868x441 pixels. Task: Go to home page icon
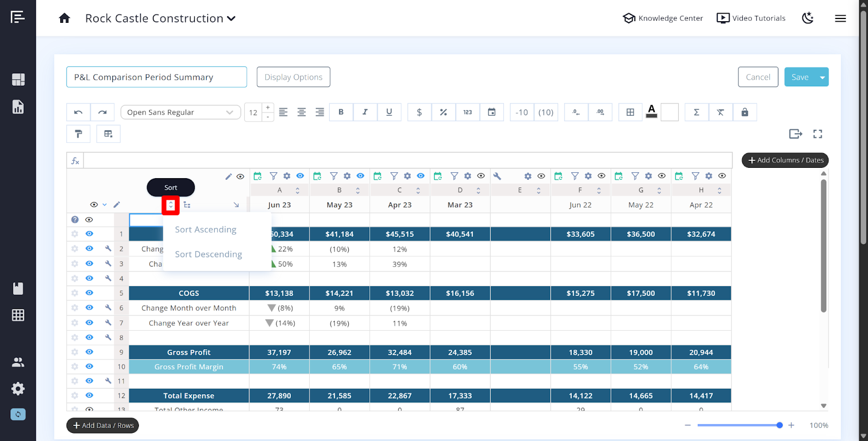tap(65, 18)
